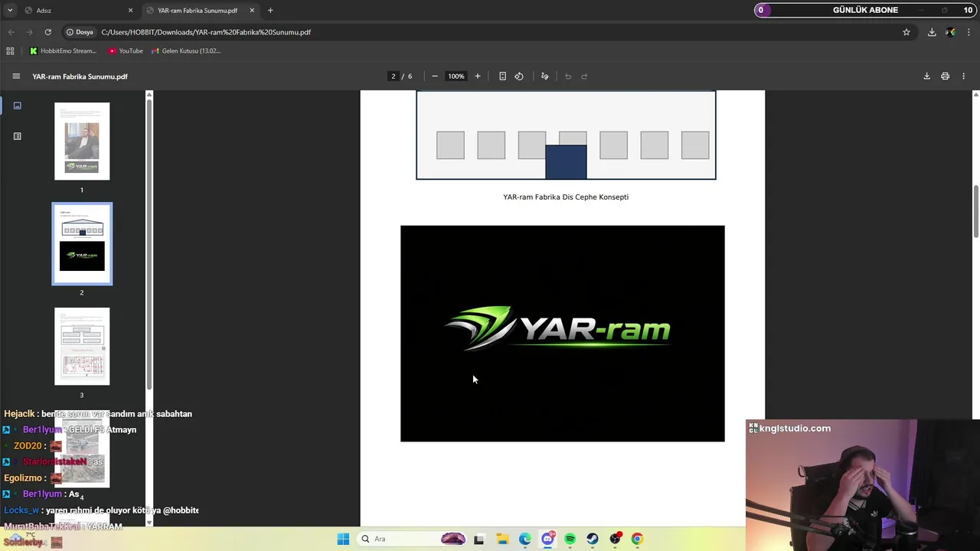Download the PDF from the viewer toolbar

pos(926,76)
